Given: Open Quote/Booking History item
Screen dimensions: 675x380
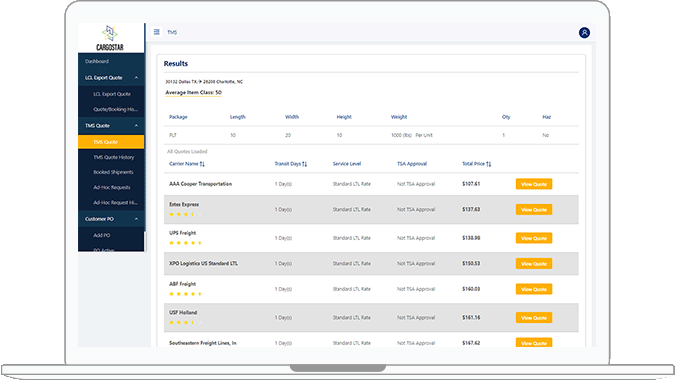Looking at the screenshot, I should (x=115, y=109).
